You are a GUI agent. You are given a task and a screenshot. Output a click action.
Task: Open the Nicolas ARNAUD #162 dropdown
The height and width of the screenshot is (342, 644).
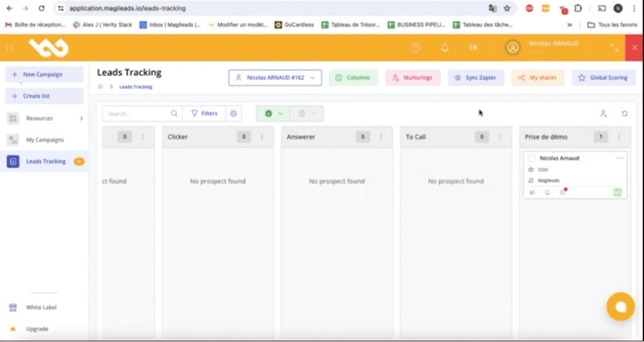click(x=275, y=78)
